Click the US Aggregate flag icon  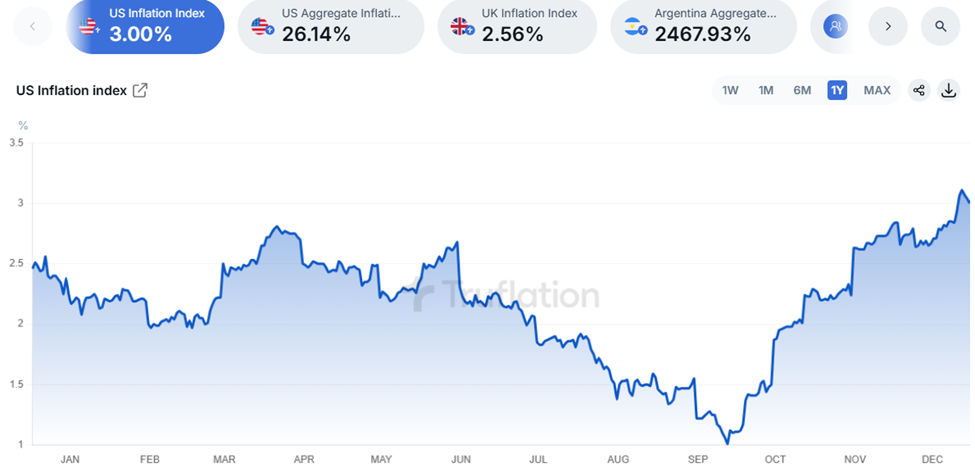[x=261, y=27]
